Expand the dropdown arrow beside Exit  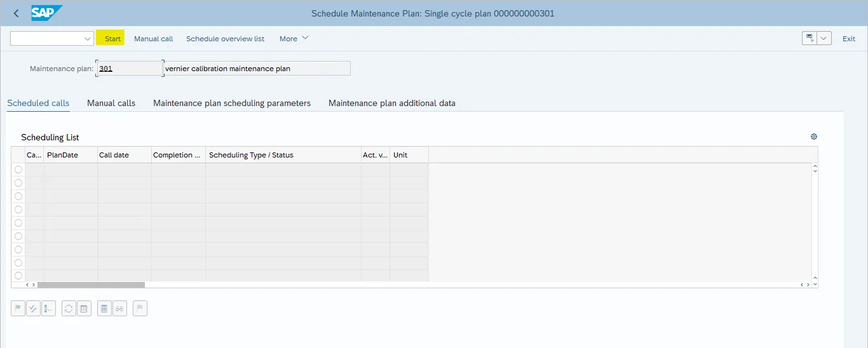tap(825, 39)
